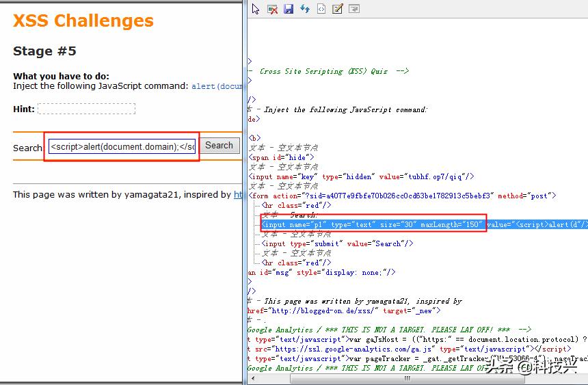This screenshot has height=385, width=588.
Task: Select the 'Cross Site Scripting (XSS) Quiz' comment node
Action: 328,71
